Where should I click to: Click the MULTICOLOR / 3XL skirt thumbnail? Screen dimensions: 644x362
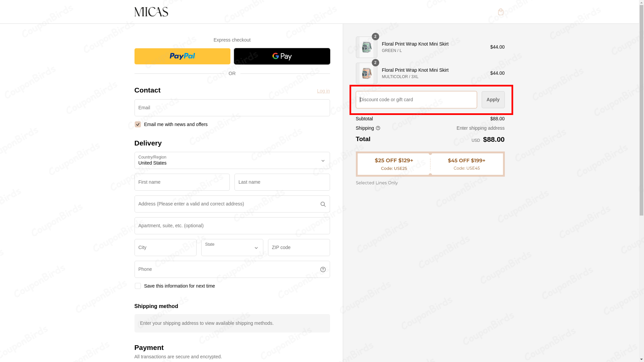[366, 73]
